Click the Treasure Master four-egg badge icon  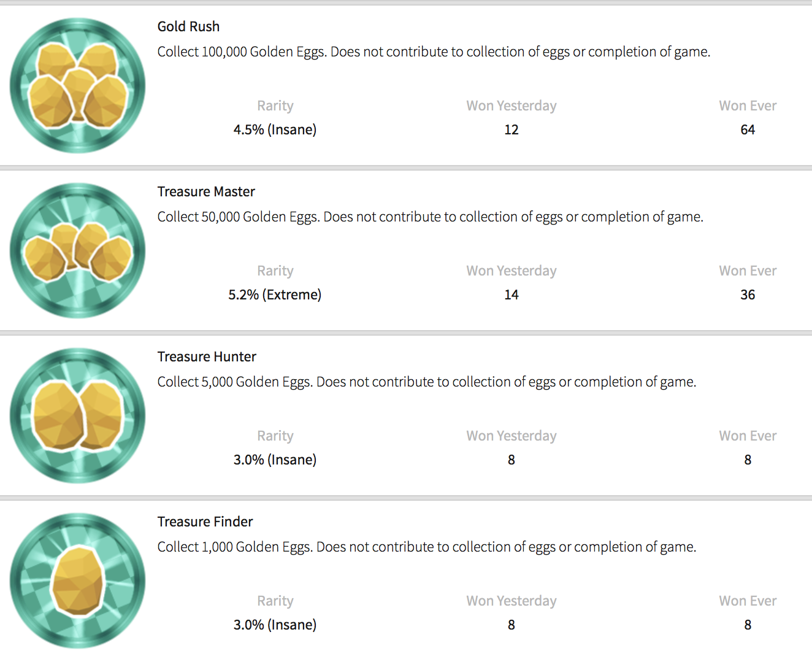tap(78, 250)
